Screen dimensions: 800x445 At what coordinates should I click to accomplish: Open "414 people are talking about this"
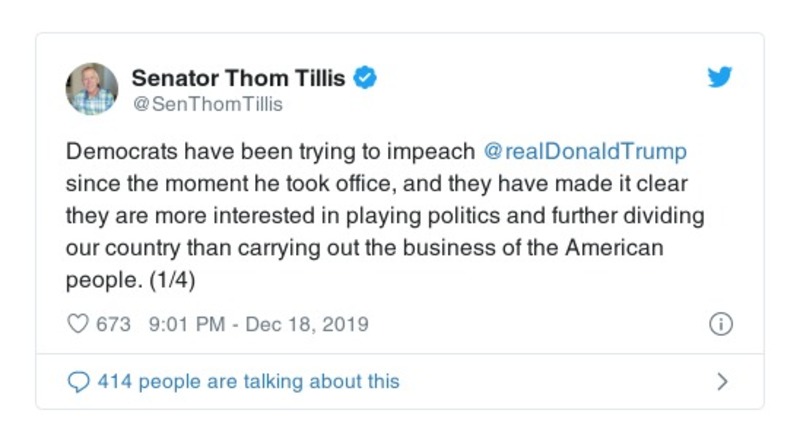tap(247, 381)
